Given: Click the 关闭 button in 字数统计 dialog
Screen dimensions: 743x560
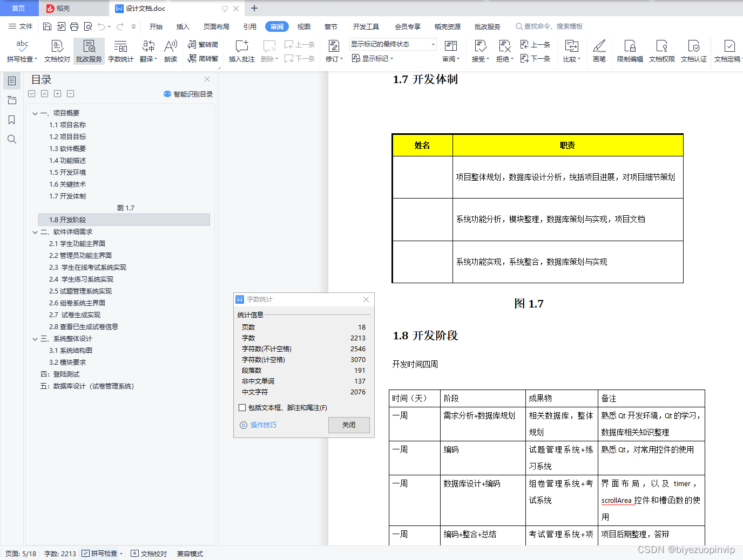Looking at the screenshot, I should coord(349,425).
